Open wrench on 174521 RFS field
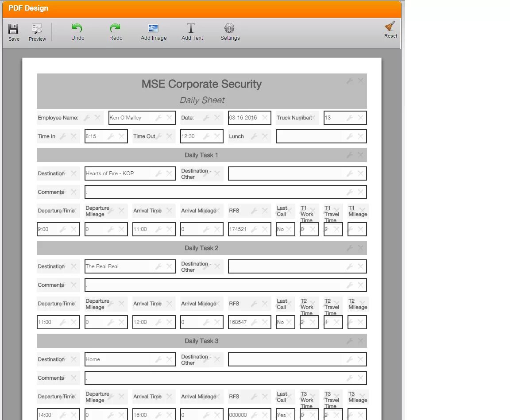Viewport: 510px width, 420px height. (255, 229)
